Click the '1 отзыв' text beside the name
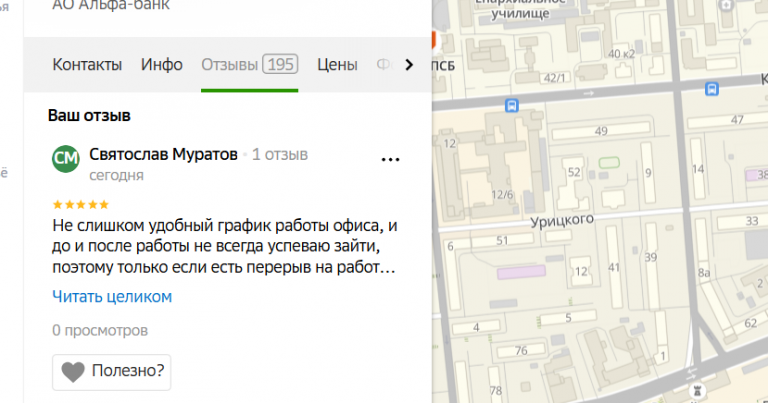The width and height of the screenshot is (768, 403). 280,154
